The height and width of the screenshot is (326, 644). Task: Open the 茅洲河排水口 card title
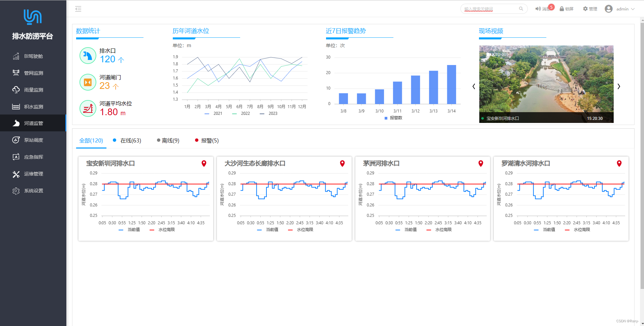pyautogui.click(x=381, y=164)
